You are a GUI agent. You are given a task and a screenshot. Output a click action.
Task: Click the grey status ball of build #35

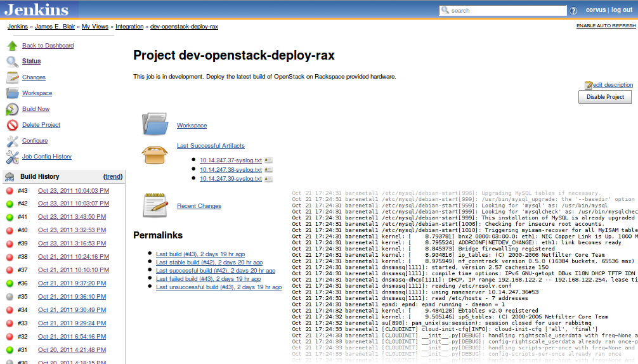point(10,297)
